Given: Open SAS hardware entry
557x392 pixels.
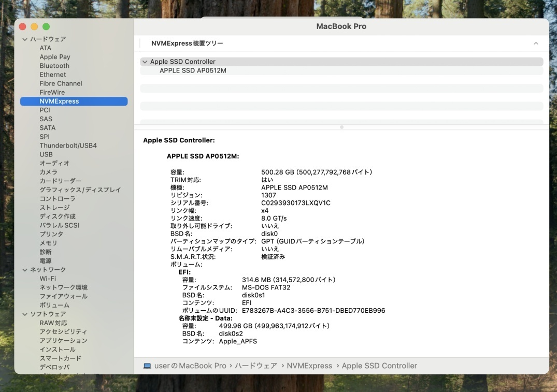Looking at the screenshot, I should (x=46, y=119).
